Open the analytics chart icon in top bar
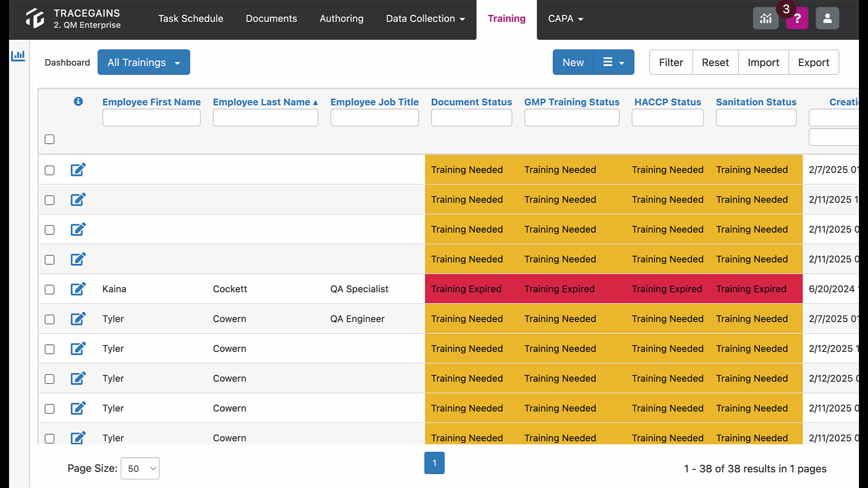Viewport: 868px width, 488px height. 765,19
